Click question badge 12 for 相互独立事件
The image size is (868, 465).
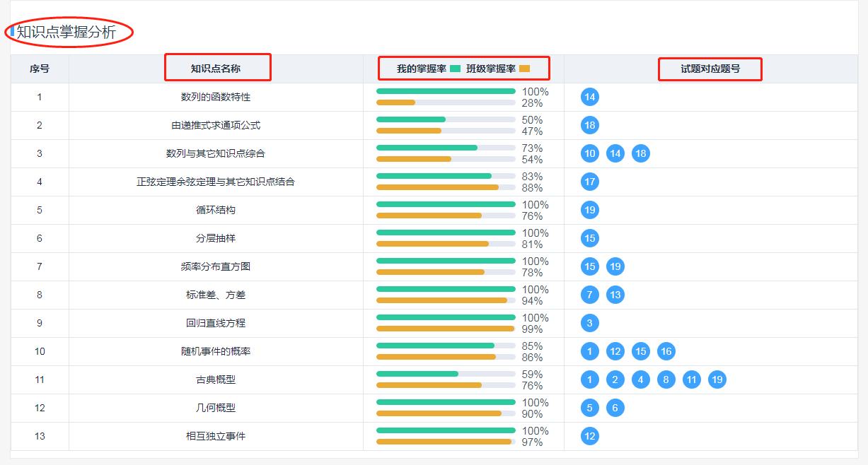coord(589,436)
